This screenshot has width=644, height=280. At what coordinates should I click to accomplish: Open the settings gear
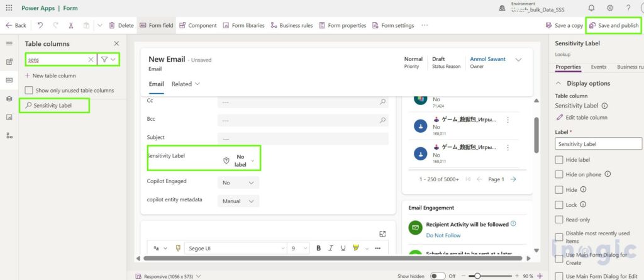(x=610, y=8)
